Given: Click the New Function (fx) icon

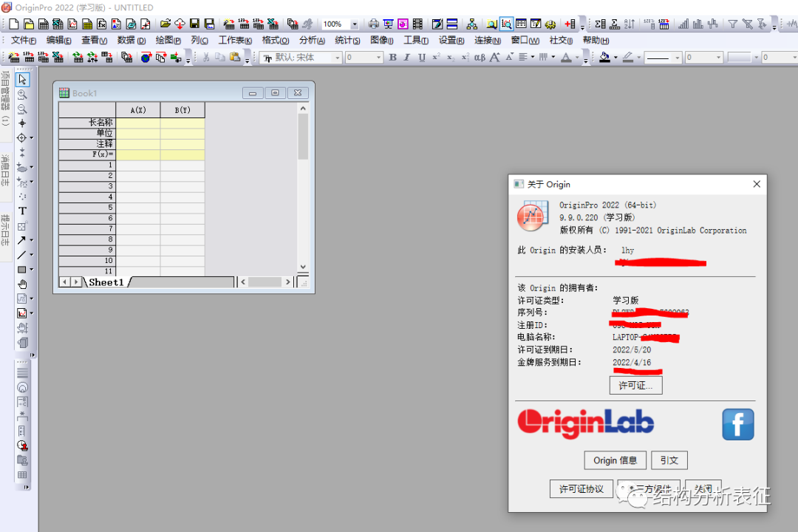Looking at the screenshot, I should [102, 24].
